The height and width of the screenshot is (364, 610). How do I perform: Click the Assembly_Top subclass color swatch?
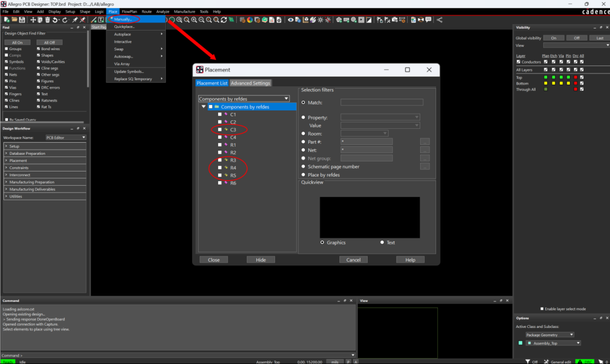click(x=521, y=343)
